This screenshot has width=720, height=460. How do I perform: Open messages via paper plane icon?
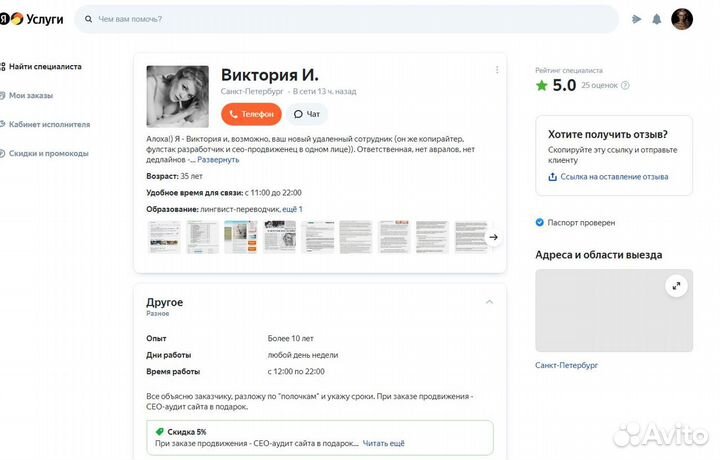(636, 19)
